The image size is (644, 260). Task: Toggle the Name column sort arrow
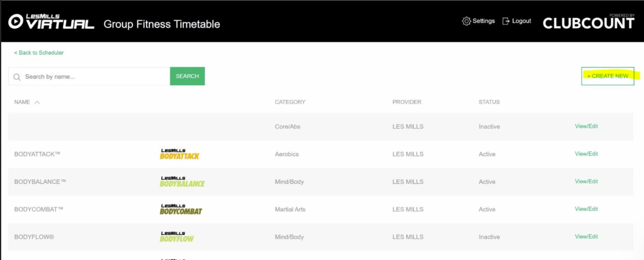(x=37, y=102)
